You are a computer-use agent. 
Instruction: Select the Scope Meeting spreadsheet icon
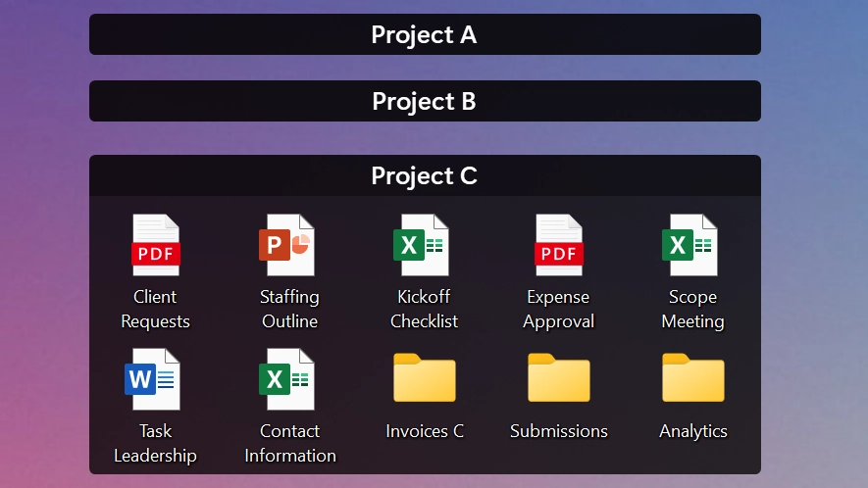point(690,245)
